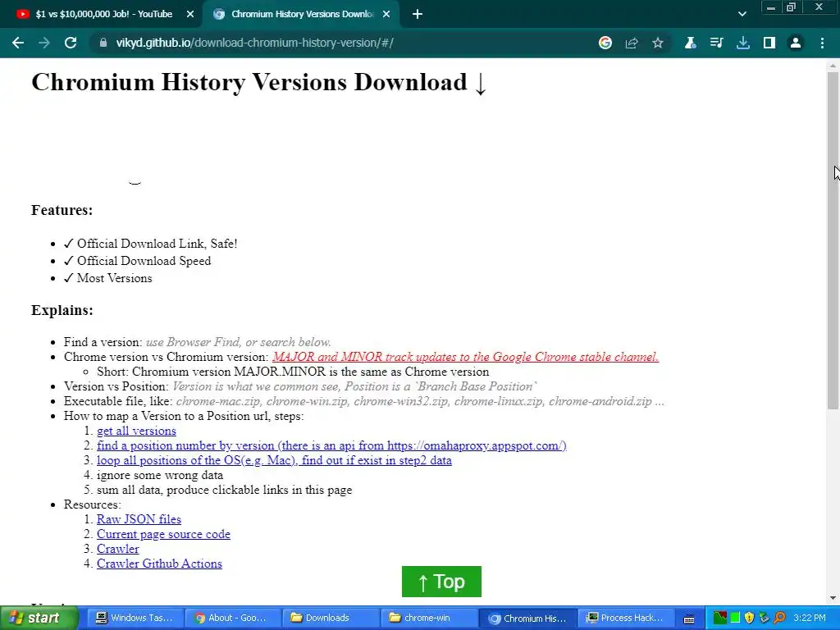This screenshot has height=630, width=840.
Task: Click the solid green square tray icon
Action: (735, 618)
